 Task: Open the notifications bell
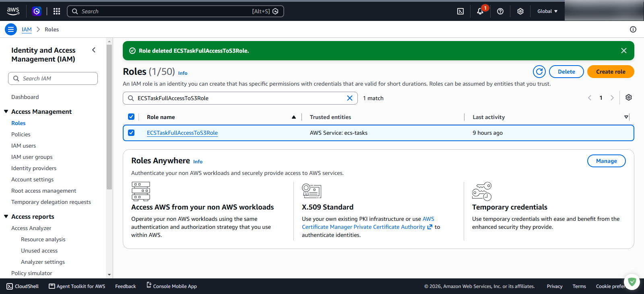point(480,11)
